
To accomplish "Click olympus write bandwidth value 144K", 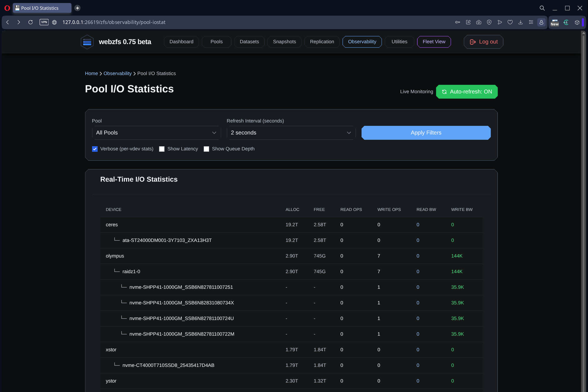I will click(457, 256).
